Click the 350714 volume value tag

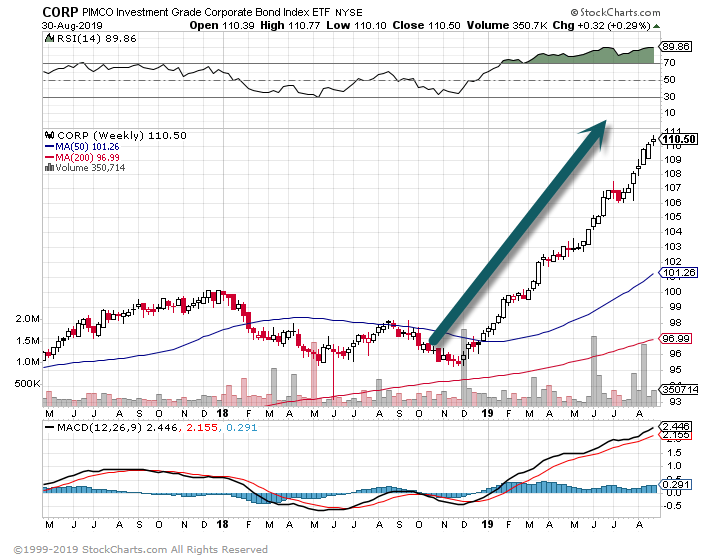(x=679, y=390)
